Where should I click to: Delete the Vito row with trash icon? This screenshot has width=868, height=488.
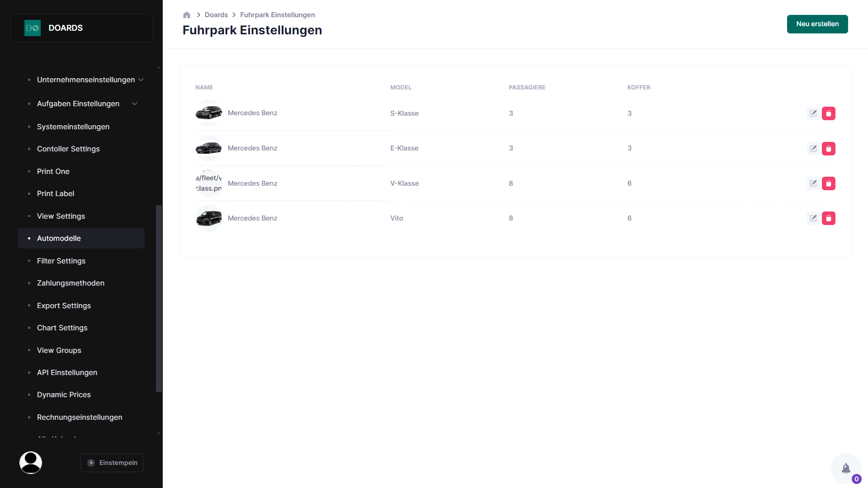(x=828, y=218)
